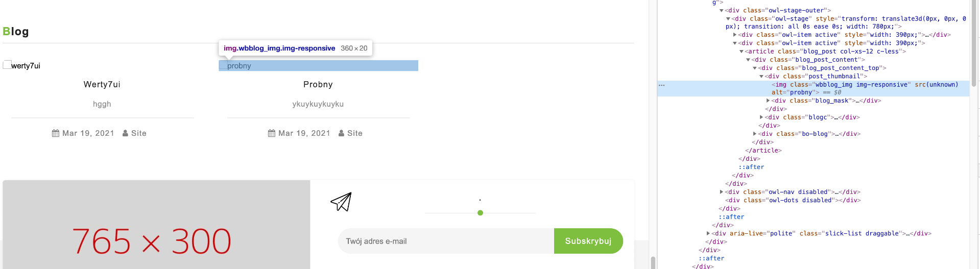The height and width of the screenshot is (269, 980).
Task: Expand the owl-nav disabled div
Action: [722, 192]
